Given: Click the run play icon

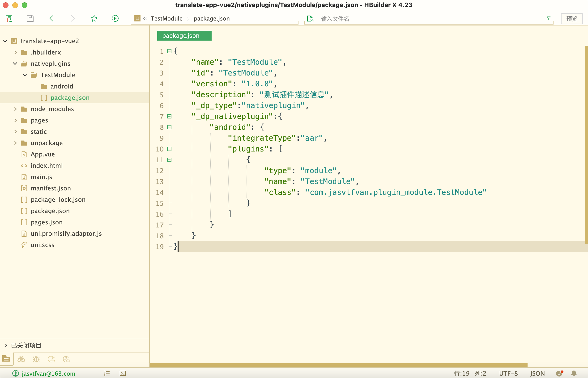Looking at the screenshot, I should [x=115, y=18].
